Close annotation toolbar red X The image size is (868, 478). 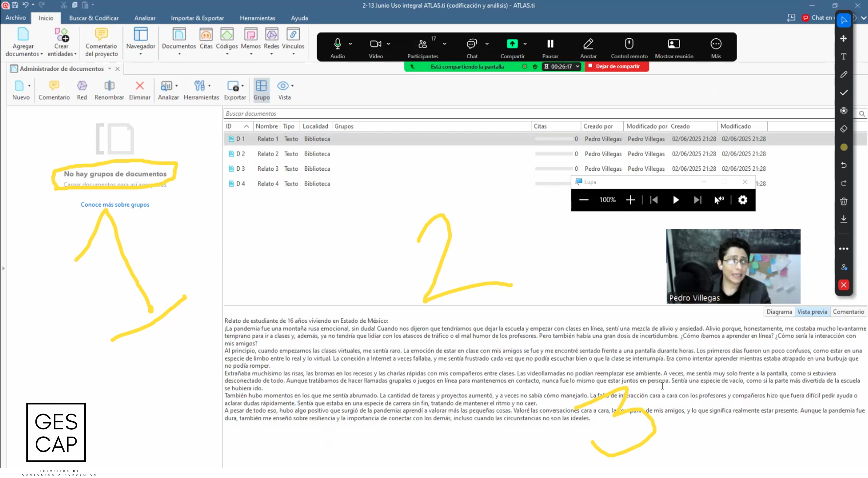(843, 285)
